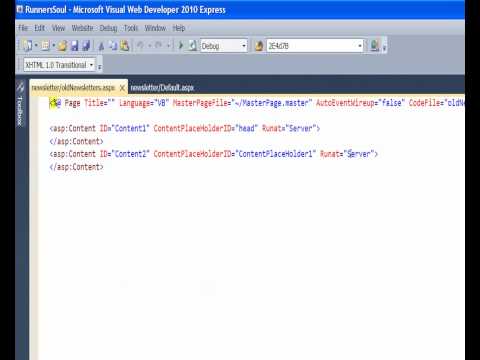480x360 pixels.
Task: Open the standard toolbar options arrow
Action: [x=384, y=47]
